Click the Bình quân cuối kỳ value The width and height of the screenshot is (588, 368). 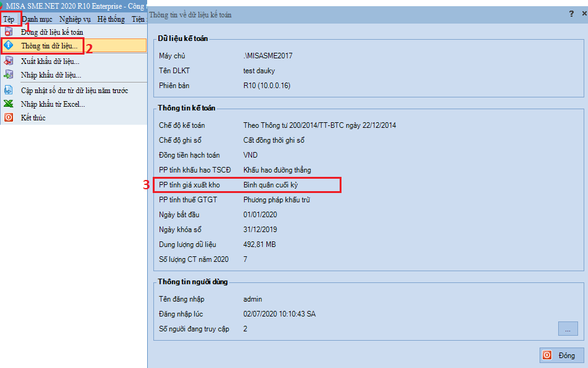pyautogui.click(x=270, y=185)
